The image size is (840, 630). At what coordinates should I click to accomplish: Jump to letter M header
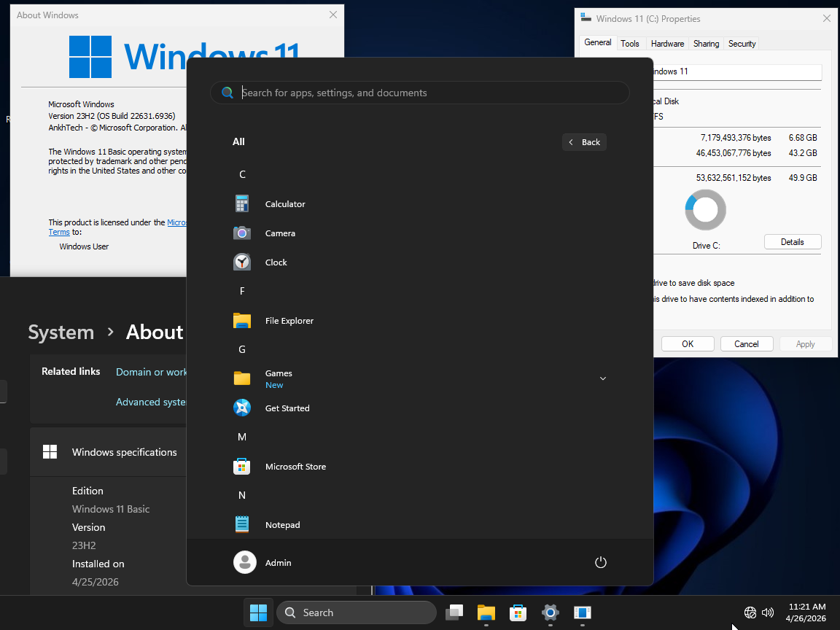[x=242, y=437]
